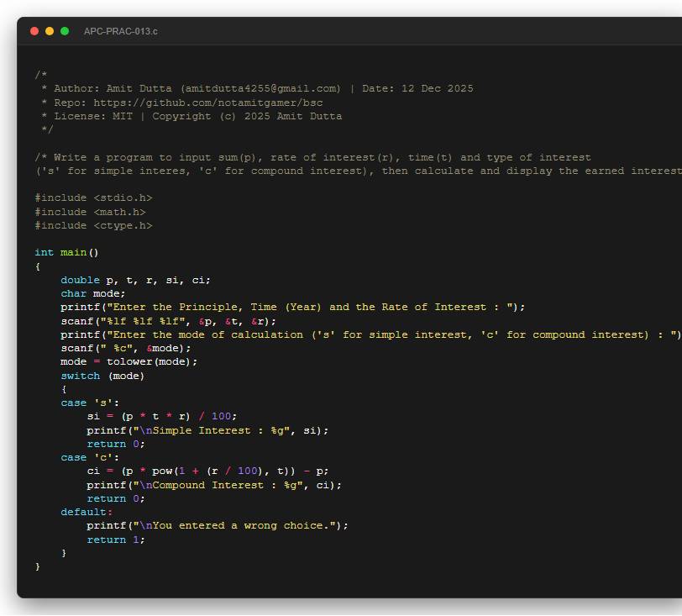Viewport: 682px width, 616px height.
Task: Click the 'switch (mode)' statement
Action: point(102,376)
